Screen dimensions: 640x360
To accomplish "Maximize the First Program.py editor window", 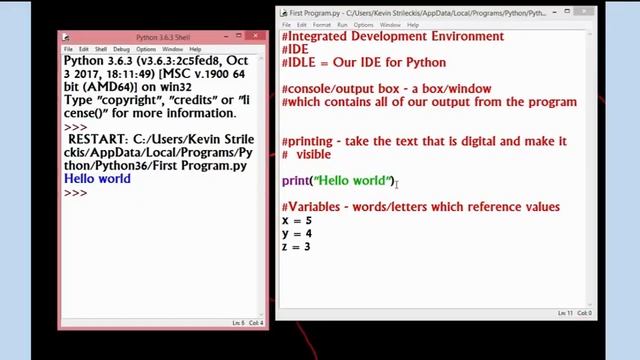I will (567, 12).
